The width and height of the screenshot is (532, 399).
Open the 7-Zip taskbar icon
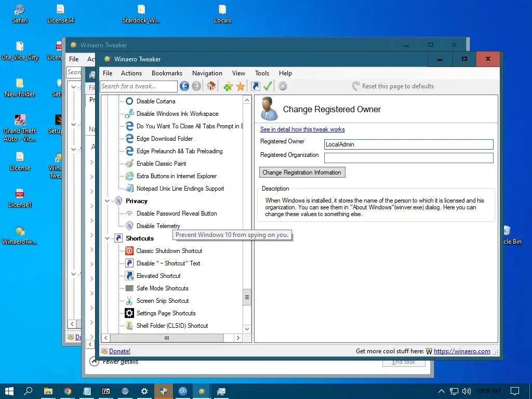tap(106, 391)
